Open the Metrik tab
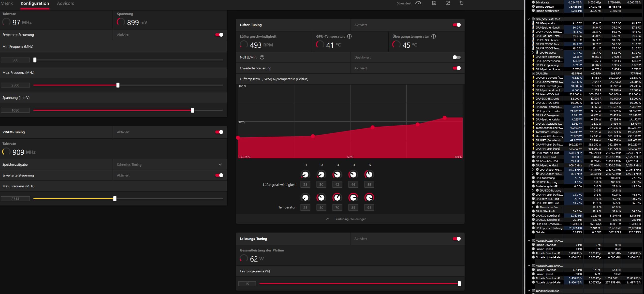Screen dimensions: 644x294 [6, 3]
